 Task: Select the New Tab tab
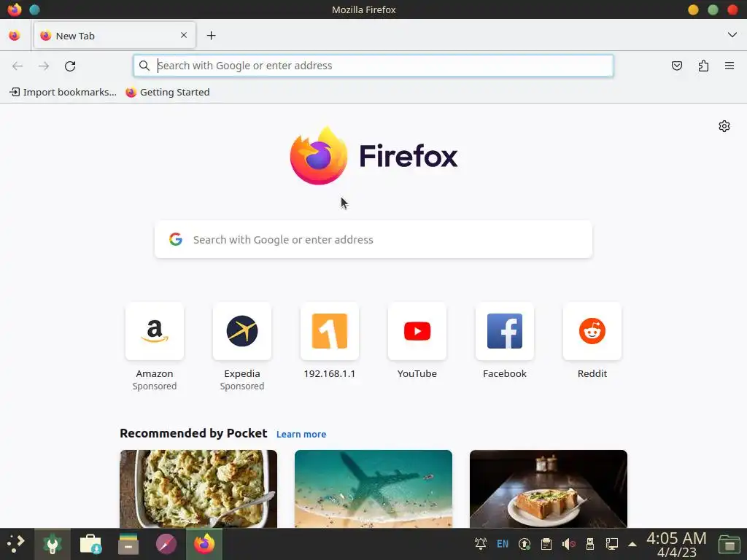pyautogui.click(x=115, y=35)
